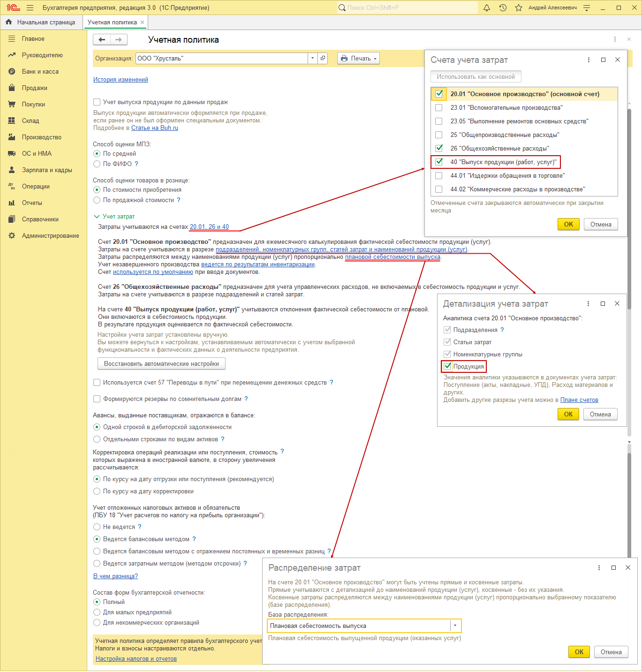642x672 pixels.
Task: Toggle Учет выпуска продукции по данным продаж
Action: pos(97,102)
